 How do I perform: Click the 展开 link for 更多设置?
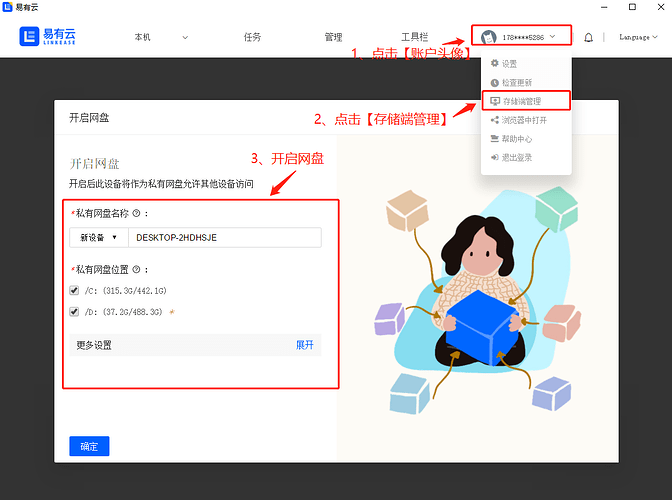point(304,345)
